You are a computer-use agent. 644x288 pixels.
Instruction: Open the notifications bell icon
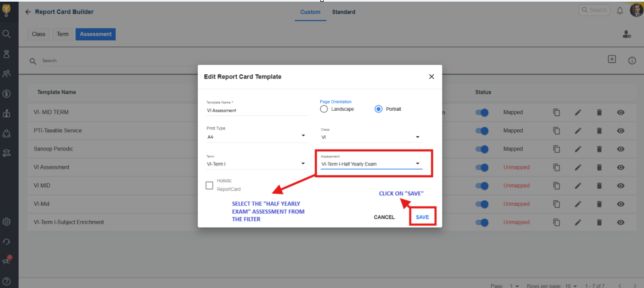pos(620,11)
